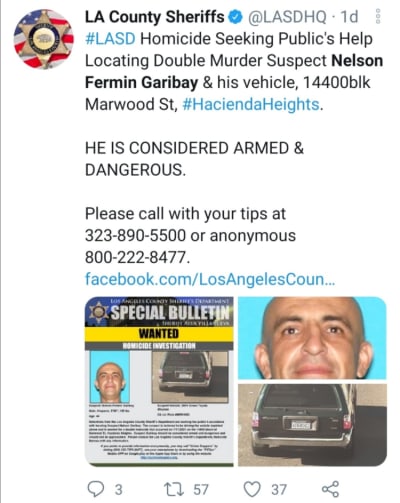Screen dimensions: 400x503
Task: Tap the retweet arrows icon
Action: point(174,489)
